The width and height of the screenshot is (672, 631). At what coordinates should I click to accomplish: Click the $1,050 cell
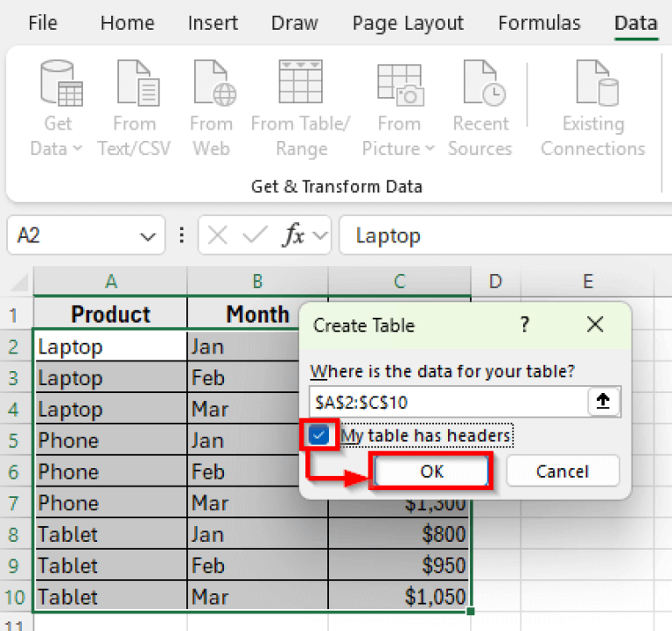coord(399,597)
